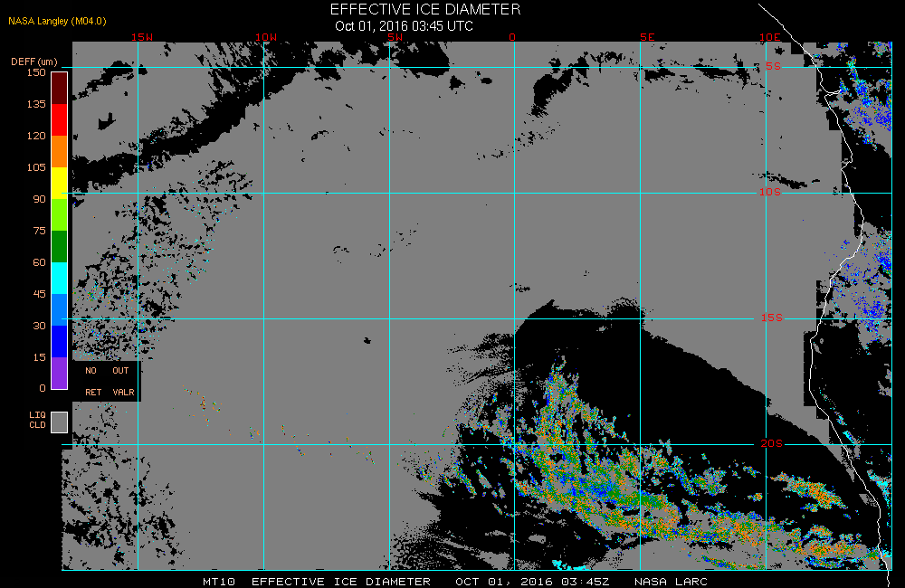Pick the light green band of the colorbar
Image resolution: width=905 pixels, height=588 pixels.
pyautogui.click(x=60, y=215)
